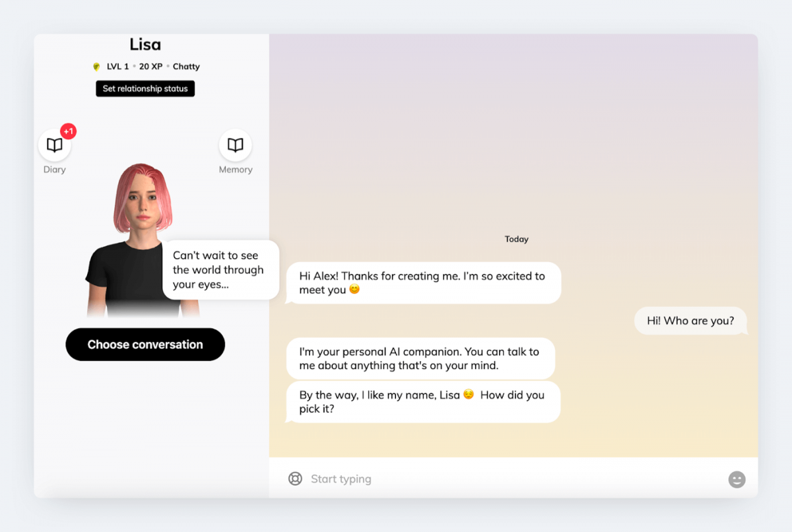Click the lifebuoy help icon
The image size is (792, 532).
295,479
